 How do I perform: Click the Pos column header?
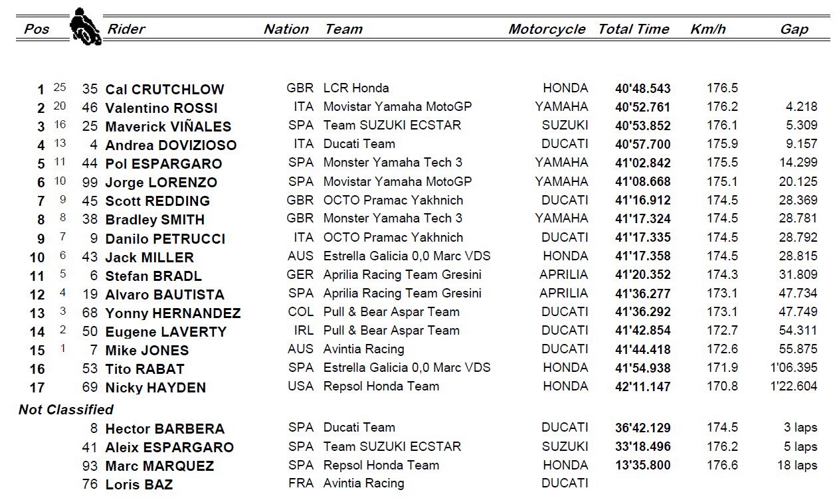pos(37,29)
